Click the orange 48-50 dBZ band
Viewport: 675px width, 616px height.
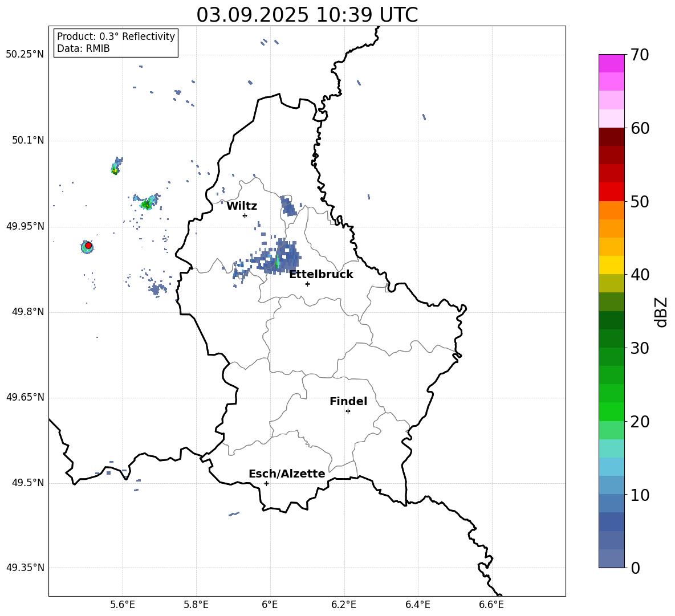pos(611,210)
